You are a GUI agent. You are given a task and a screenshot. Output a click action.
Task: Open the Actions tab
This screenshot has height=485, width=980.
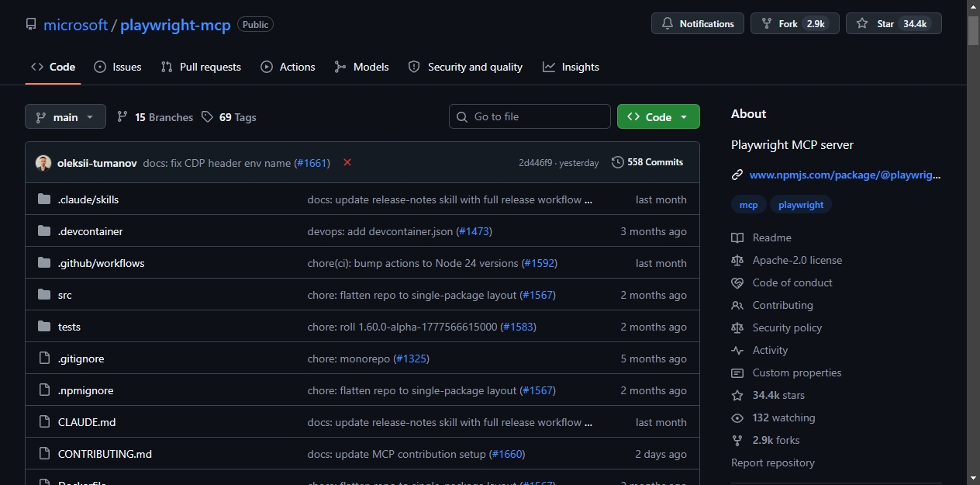288,67
